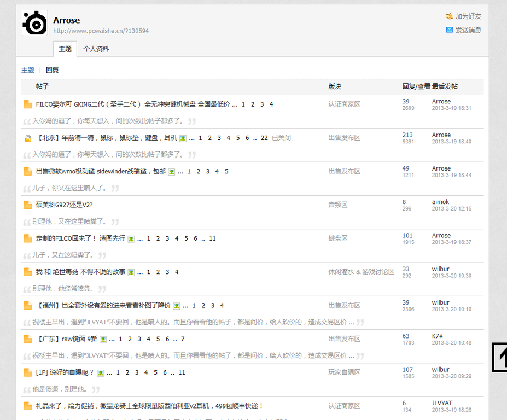Click reply count 107
Screen dimensions: 507x420
407,370
